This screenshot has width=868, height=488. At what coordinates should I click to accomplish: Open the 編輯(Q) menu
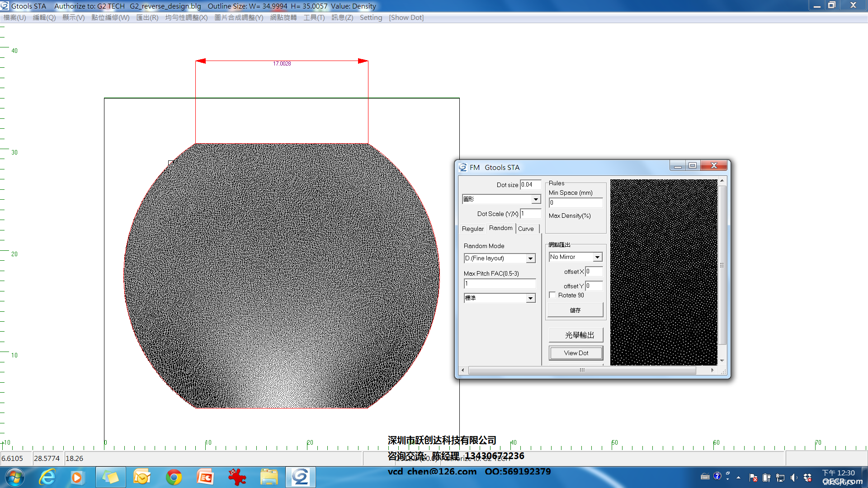pyautogui.click(x=44, y=18)
